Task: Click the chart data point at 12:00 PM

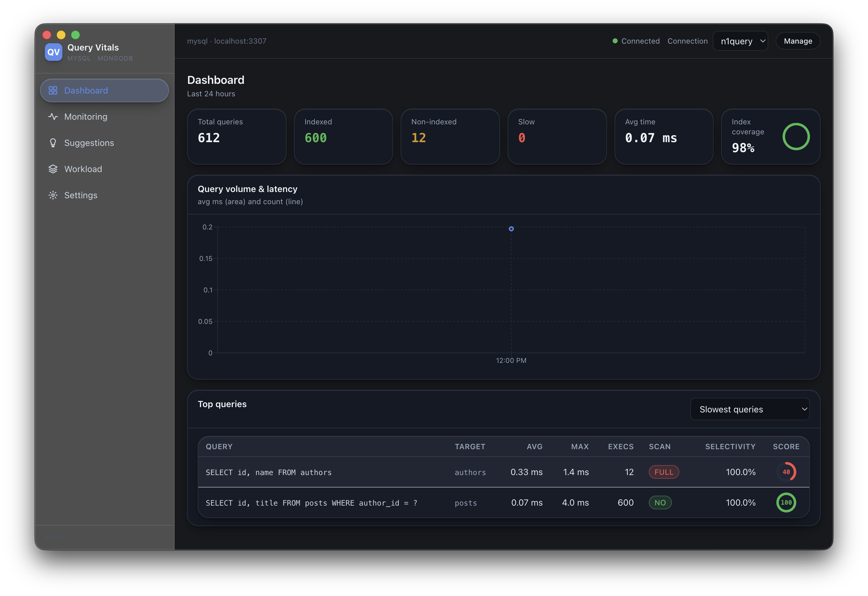Action: click(x=511, y=229)
